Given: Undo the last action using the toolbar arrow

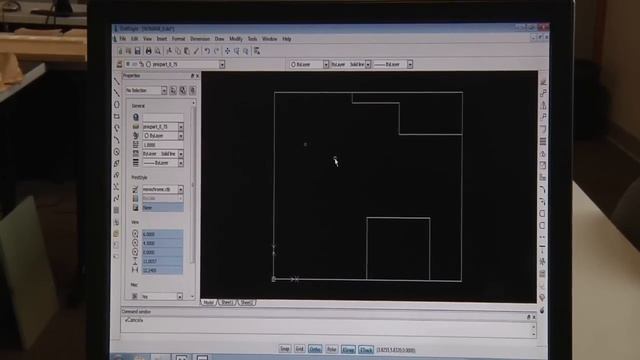Looking at the screenshot, I should (x=207, y=51).
